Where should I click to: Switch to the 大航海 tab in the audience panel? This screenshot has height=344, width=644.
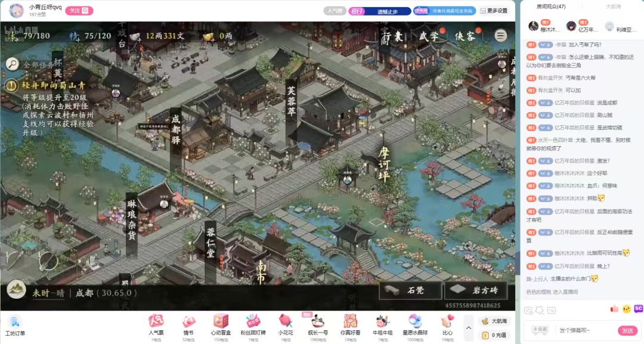pyautogui.click(x=614, y=7)
